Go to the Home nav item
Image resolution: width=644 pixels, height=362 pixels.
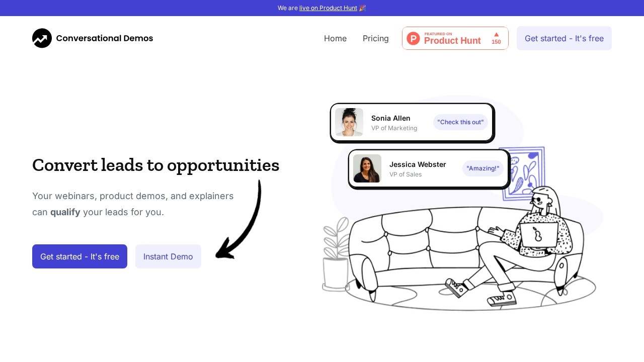coord(335,38)
